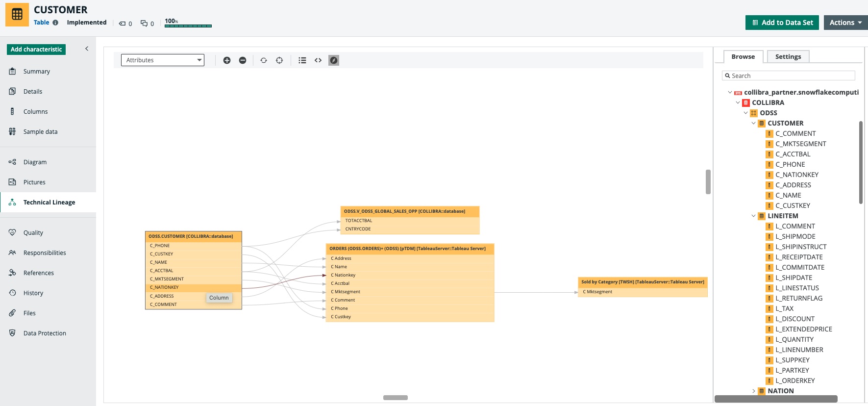Open the Attributes dropdown
The image size is (868, 406).
(x=163, y=60)
